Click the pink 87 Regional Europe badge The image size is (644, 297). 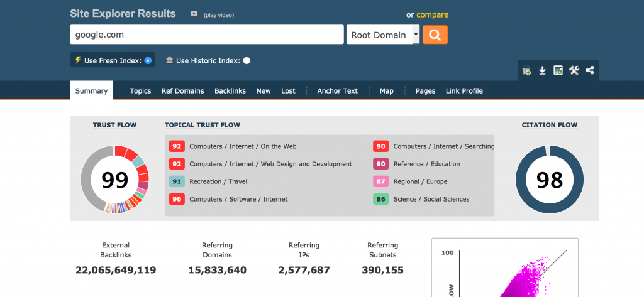pyautogui.click(x=380, y=181)
